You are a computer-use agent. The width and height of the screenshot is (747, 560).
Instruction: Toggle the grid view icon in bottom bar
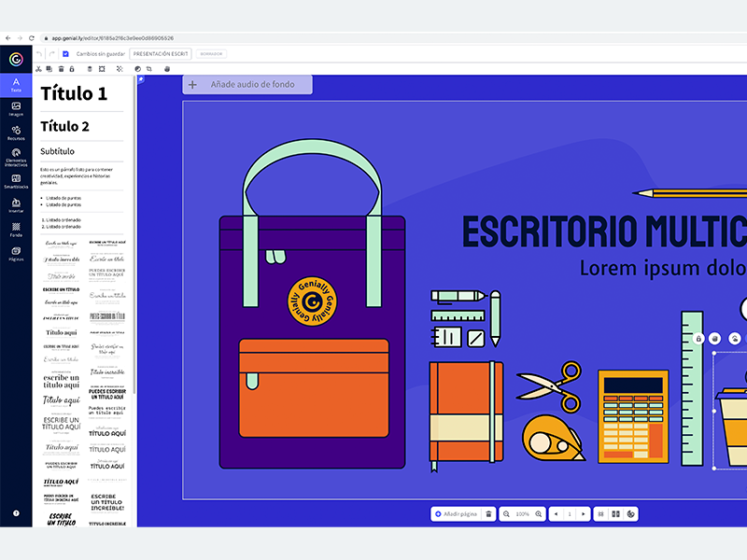(600, 514)
